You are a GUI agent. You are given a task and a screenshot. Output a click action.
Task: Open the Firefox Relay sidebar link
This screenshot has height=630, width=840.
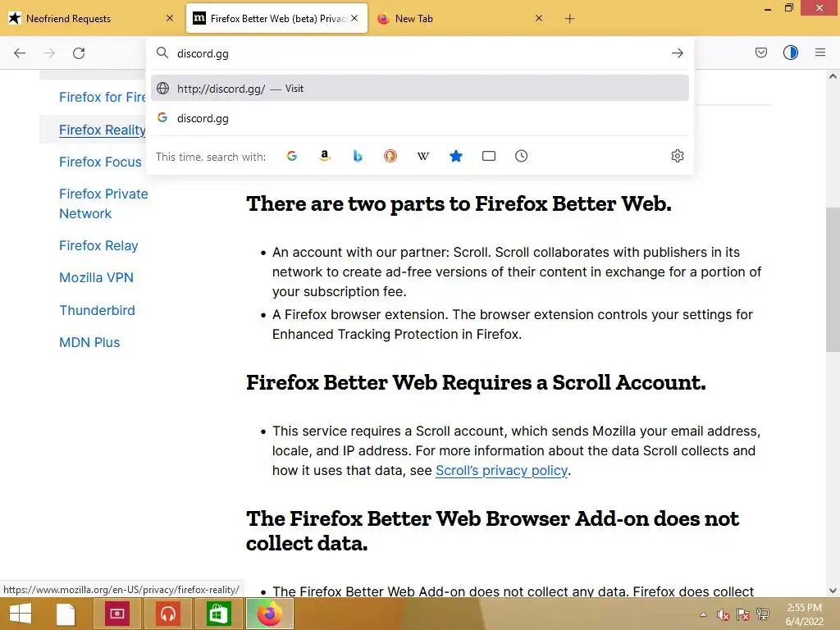coord(98,245)
